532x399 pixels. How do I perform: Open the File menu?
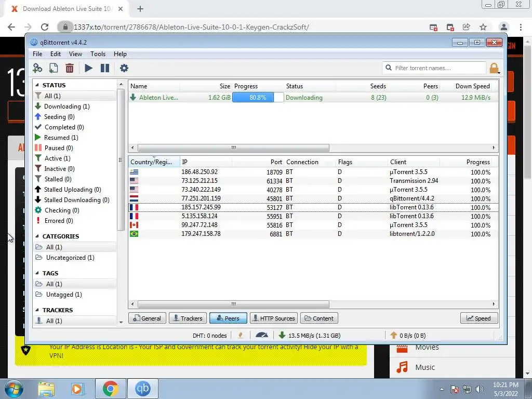37,54
